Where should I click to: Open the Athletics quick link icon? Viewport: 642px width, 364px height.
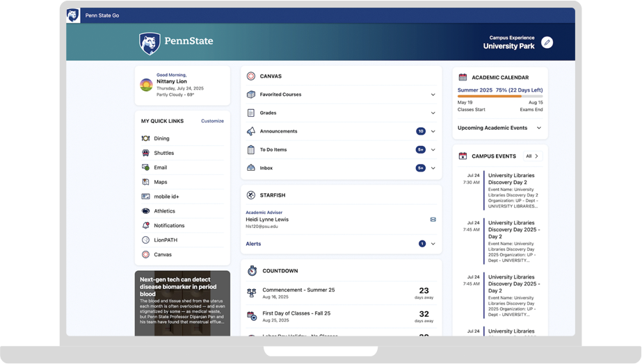click(x=145, y=211)
